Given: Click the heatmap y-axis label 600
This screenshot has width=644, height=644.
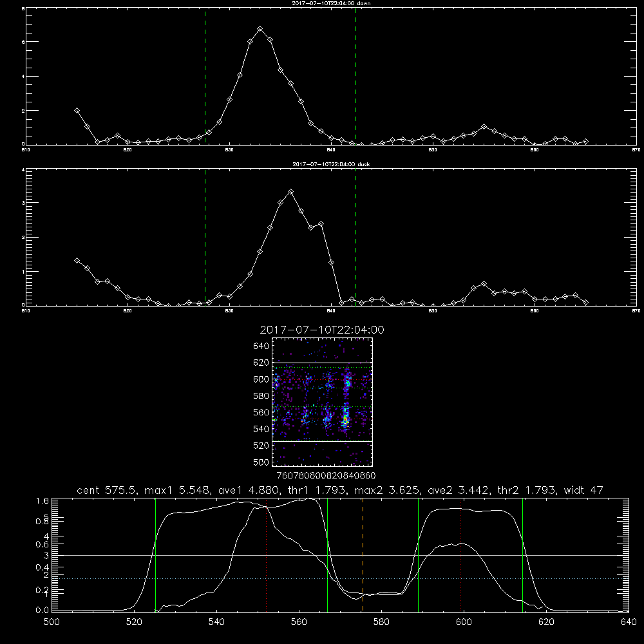Looking at the screenshot, I should (x=261, y=379).
